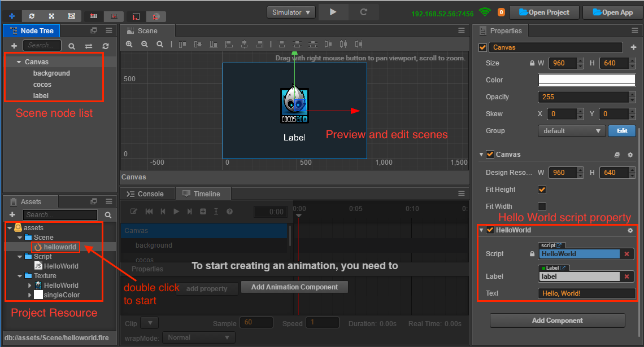Zoom out the Scene view
This screenshot has height=347, width=644.
click(x=145, y=44)
